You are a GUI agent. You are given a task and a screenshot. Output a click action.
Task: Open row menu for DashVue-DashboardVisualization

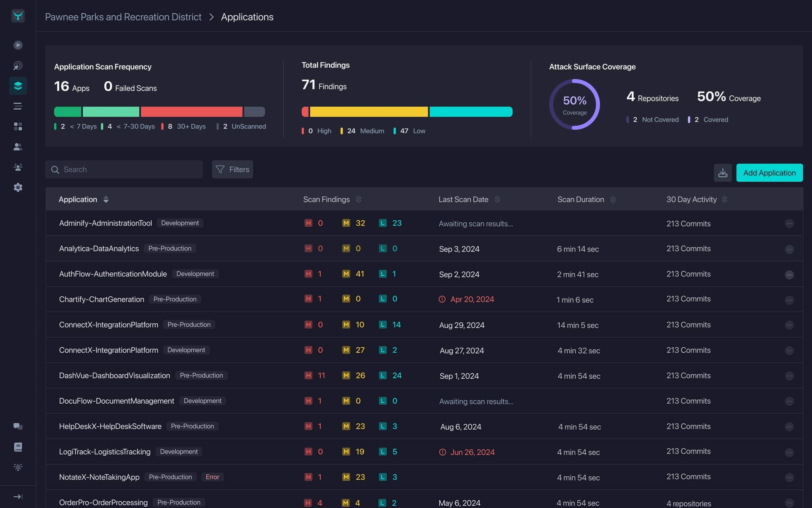(x=789, y=376)
